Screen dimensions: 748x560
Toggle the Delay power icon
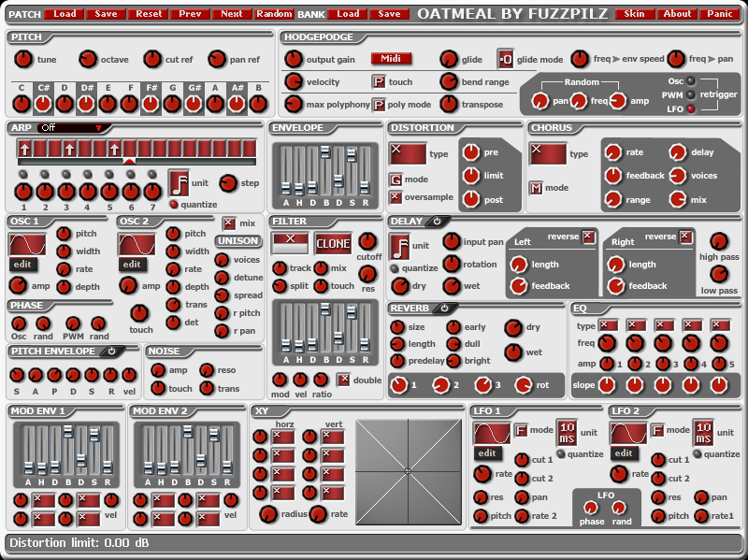point(437,222)
